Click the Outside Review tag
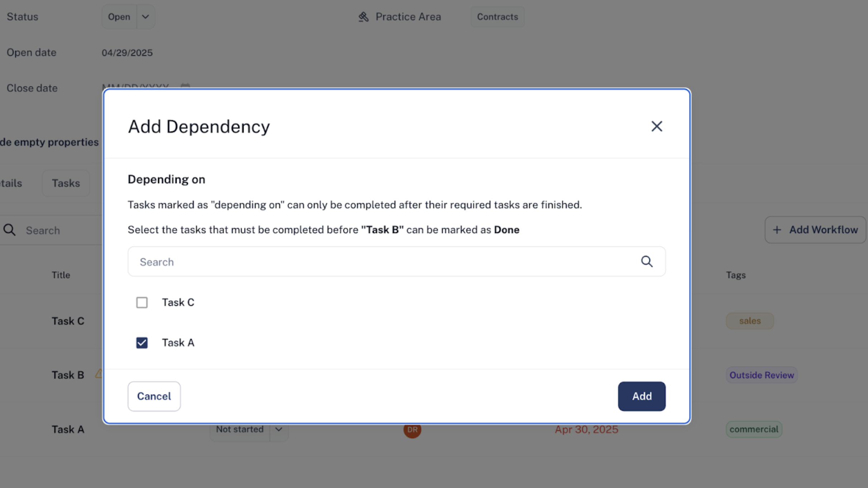This screenshot has width=868, height=488. point(762,375)
